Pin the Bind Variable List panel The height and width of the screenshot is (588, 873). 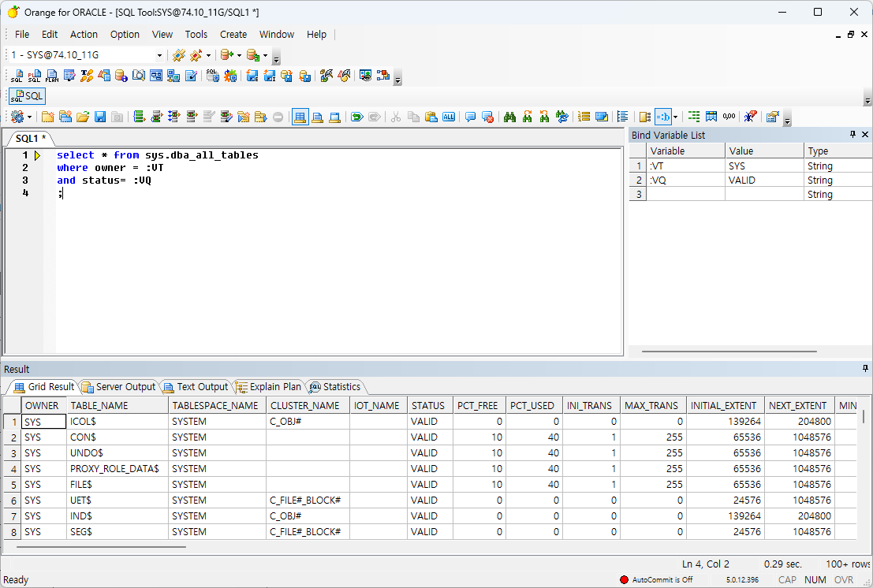coord(852,135)
